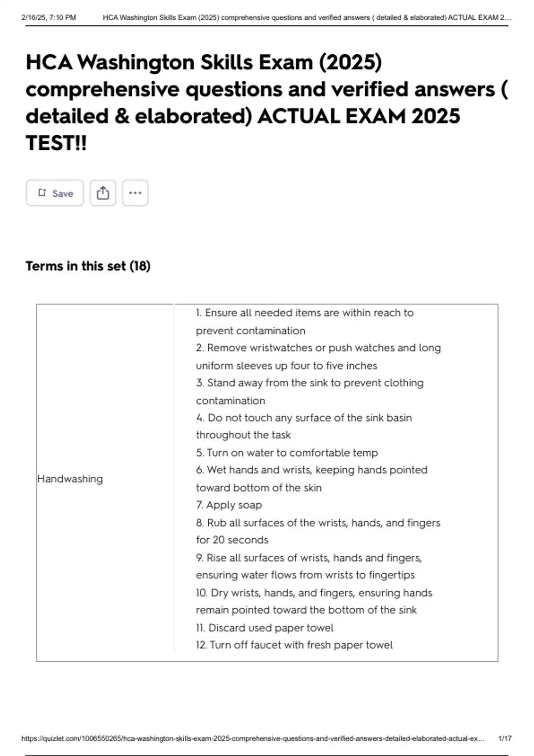Click the 'Terms in this set (18)' heading
This screenshot has height=756, width=534.
(88, 266)
